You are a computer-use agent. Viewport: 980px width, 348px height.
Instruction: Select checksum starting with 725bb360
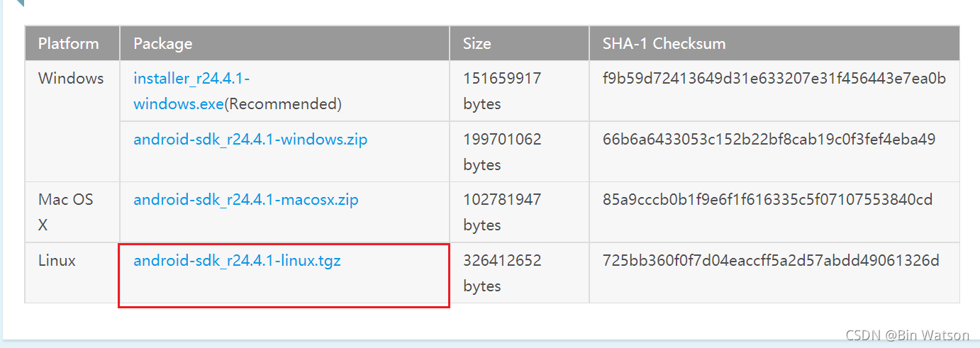pos(771,260)
